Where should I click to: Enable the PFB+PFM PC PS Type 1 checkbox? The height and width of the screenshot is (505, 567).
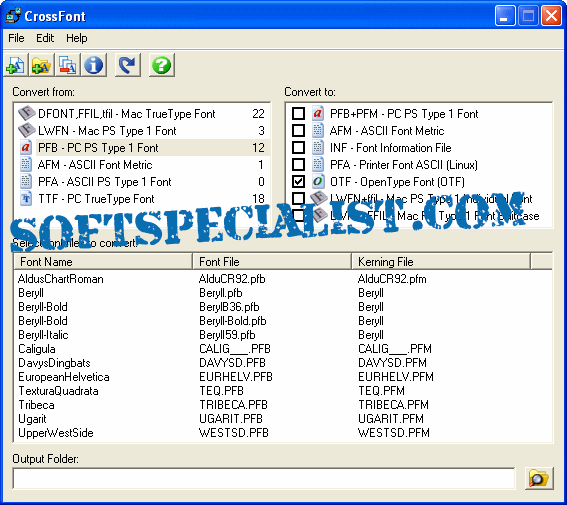click(298, 114)
